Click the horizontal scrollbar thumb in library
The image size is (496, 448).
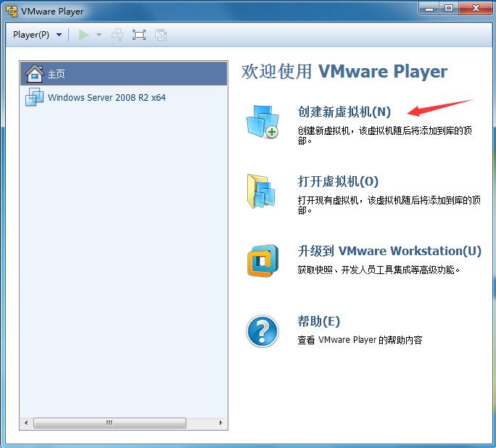click(109, 423)
